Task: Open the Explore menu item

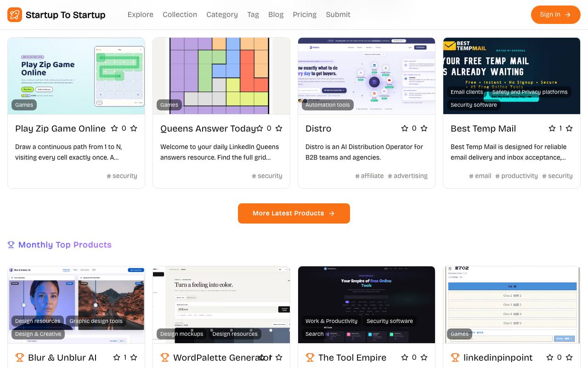Action: [141, 15]
